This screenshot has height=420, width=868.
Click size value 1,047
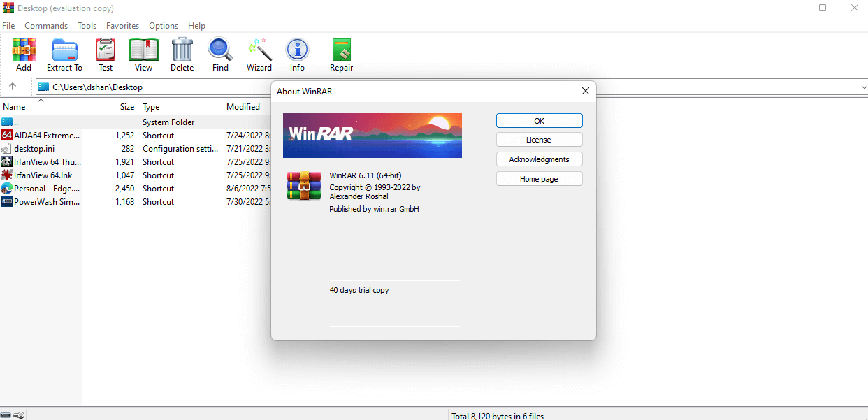point(125,175)
